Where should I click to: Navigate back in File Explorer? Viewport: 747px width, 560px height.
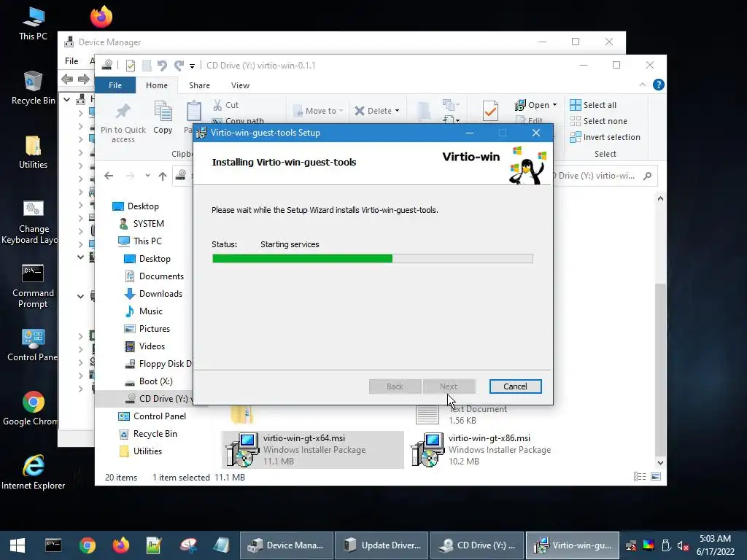click(109, 176)
